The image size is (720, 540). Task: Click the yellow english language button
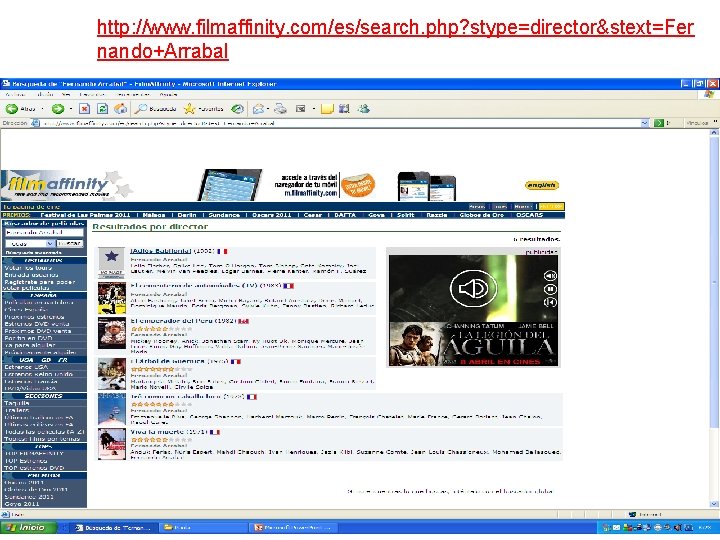point(542,185)
